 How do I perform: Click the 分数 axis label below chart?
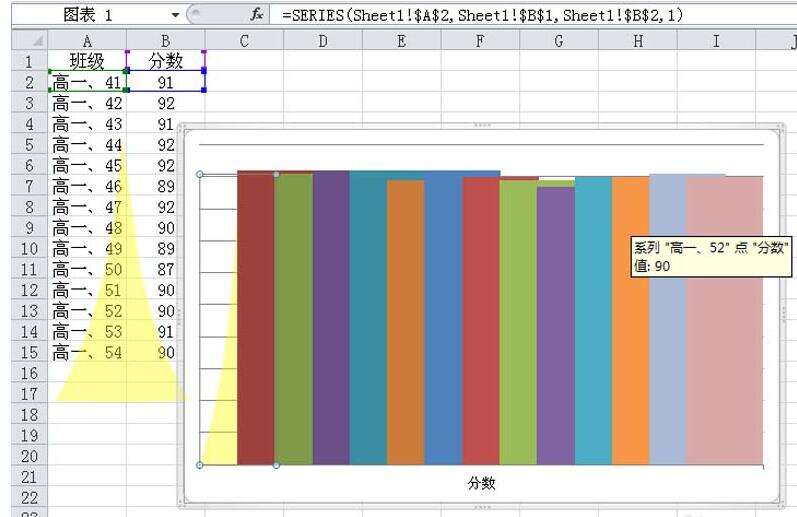481,482
